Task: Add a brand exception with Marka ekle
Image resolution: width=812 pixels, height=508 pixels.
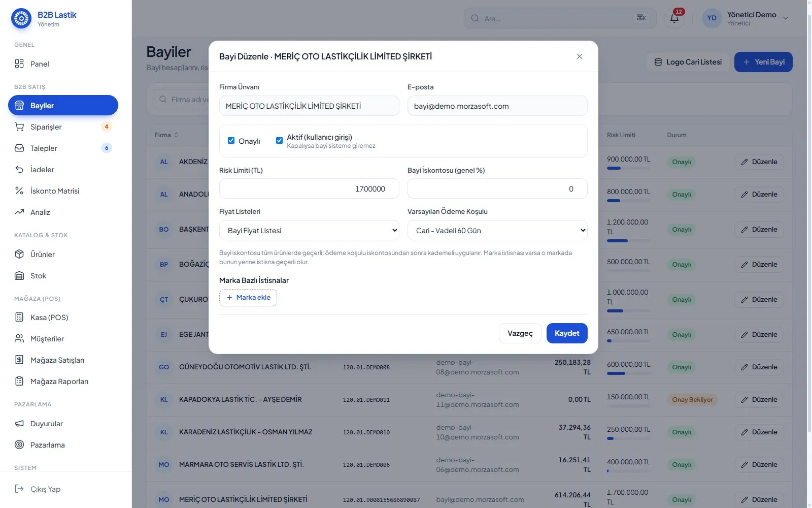Action: click(248, 298)
